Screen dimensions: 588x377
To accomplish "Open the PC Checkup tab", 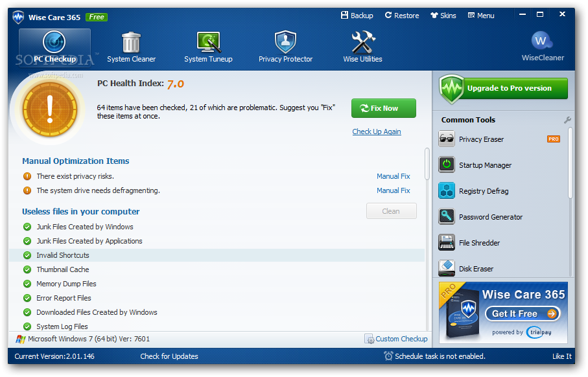I will pos(54,47).
